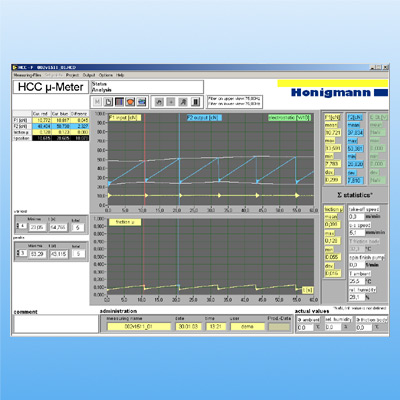Click into the comment text box
Image resolution: width=400 pixels, height=400 pixels.
56,324
